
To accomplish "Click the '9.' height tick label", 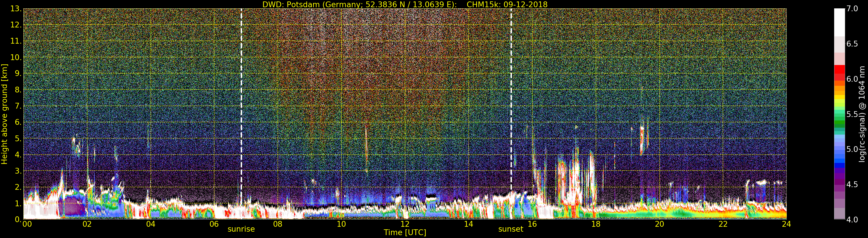I will [x=18, y=73].
